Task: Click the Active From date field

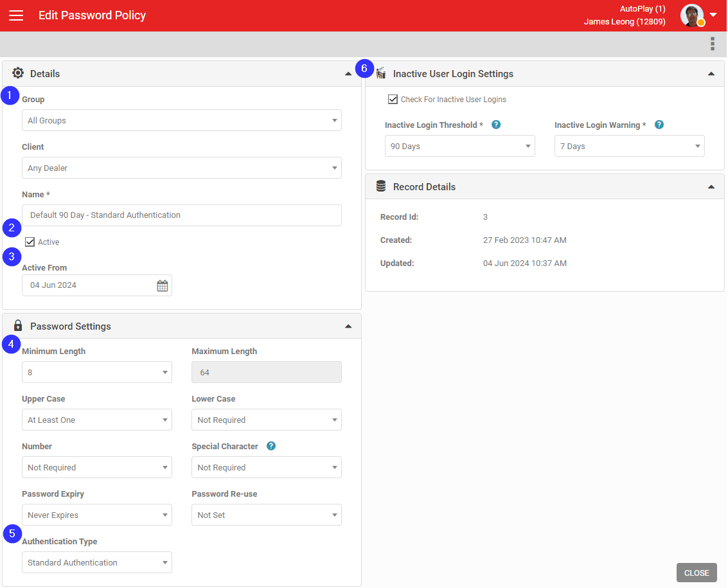Action: 96,285
